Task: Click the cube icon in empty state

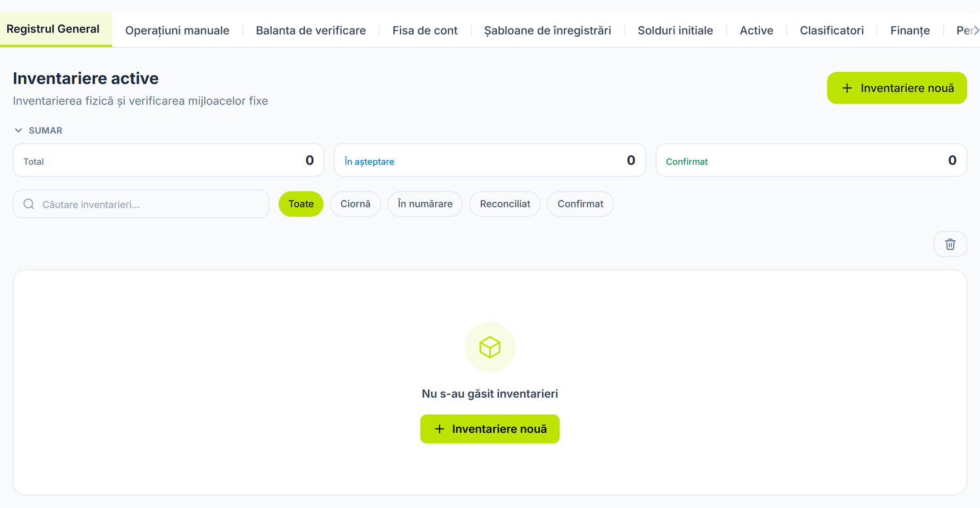Action: coord(490,347)
